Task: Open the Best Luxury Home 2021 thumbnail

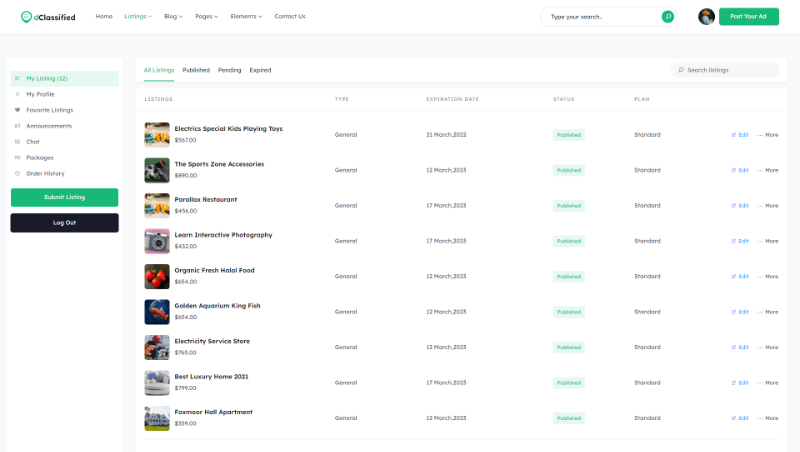Action: tap(157, 382)
